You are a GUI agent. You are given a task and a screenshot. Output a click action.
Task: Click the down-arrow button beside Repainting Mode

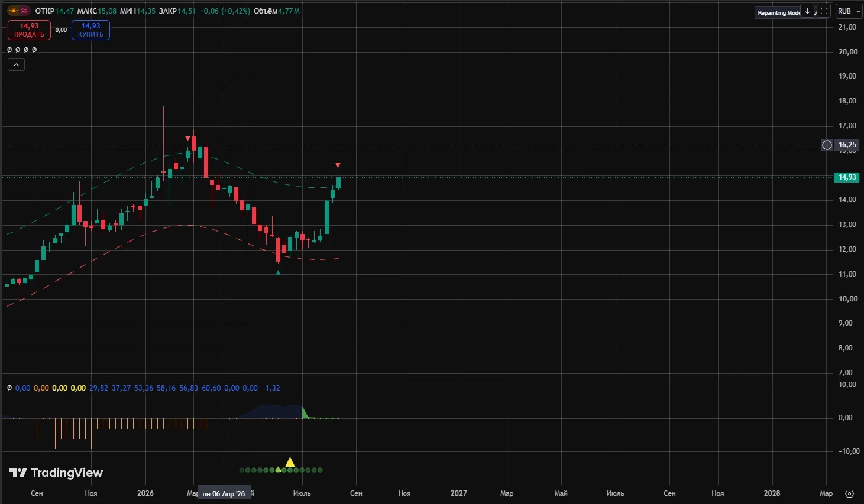pos(808,11)
